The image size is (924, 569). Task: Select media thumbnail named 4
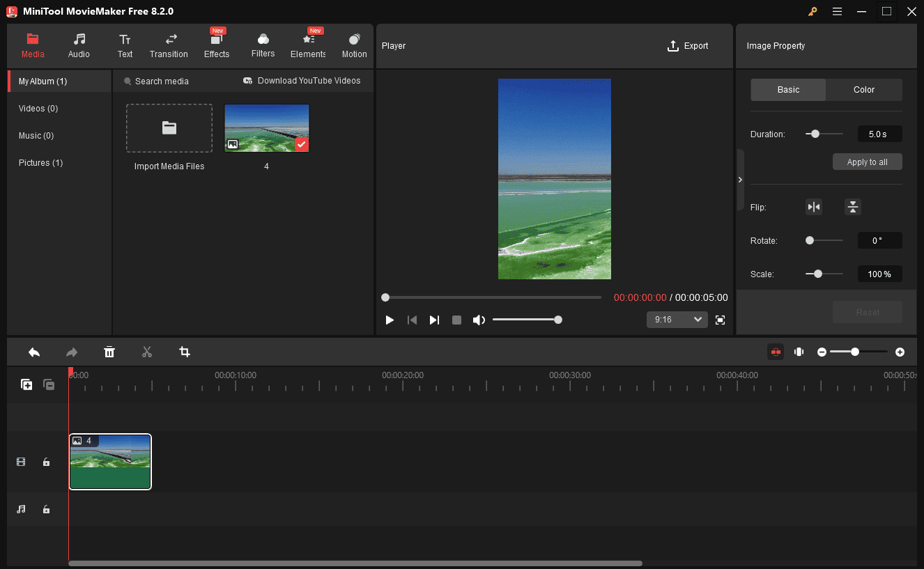pos(267,128)
